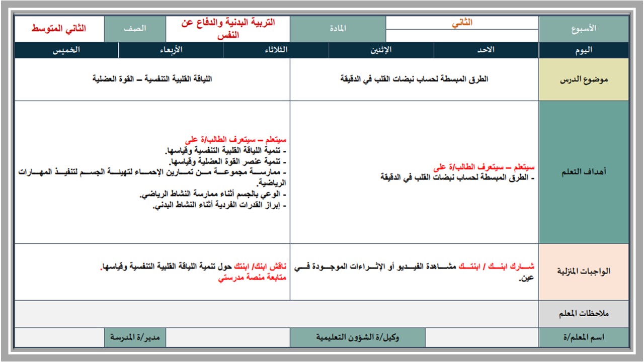Select objective 'تنمية عنصر القوة العضلية وقياسها'
This screenshot has width=644, height=362.
(228, 162)
